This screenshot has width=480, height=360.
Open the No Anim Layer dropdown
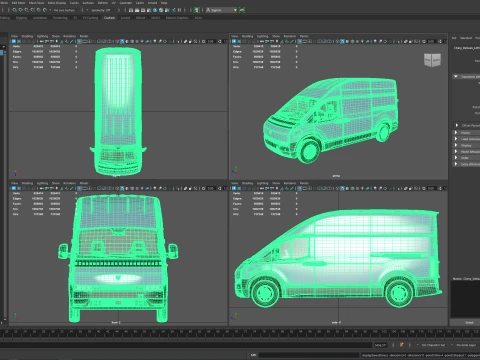coord(466,345)
